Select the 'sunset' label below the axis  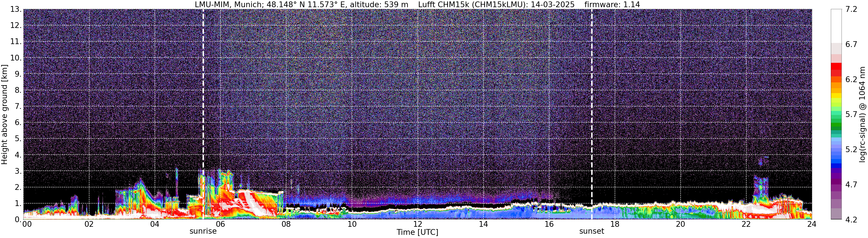tap(591, 231)
